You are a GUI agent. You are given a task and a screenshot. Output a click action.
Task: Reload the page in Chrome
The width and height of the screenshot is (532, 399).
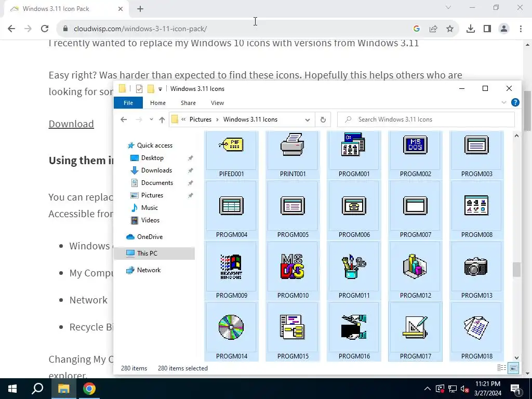[45, 29]
